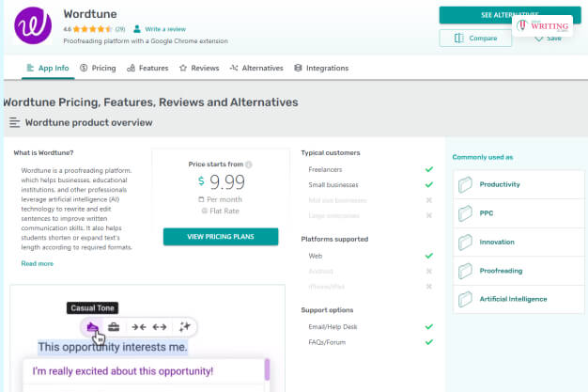
Task: Open the PPC category
Action: point(518,213)
